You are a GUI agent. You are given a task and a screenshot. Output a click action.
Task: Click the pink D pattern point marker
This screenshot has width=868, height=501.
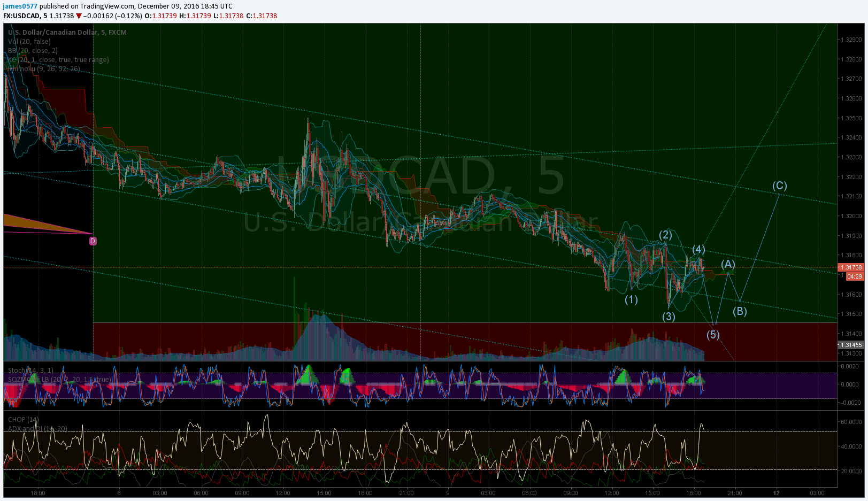(93, 241)
